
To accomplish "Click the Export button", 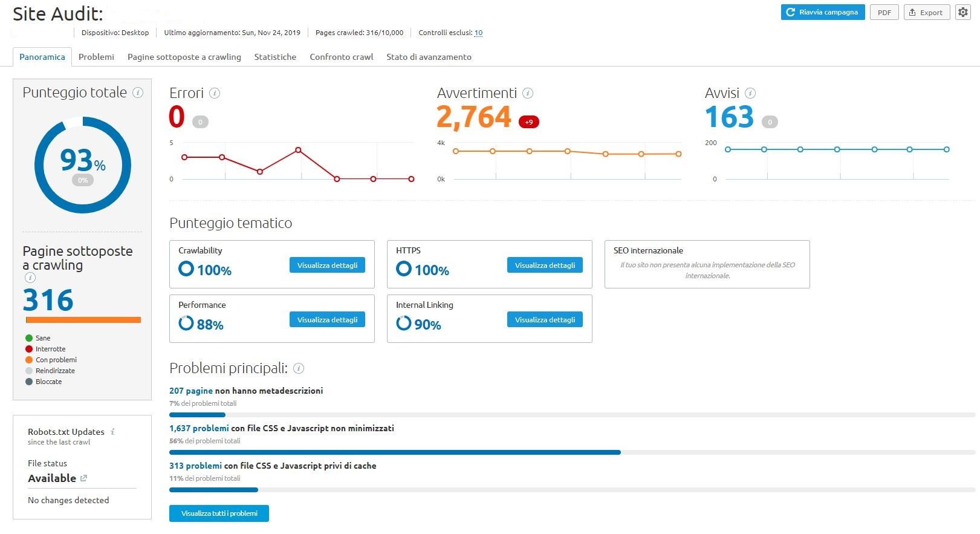I will click(x=927, y=12).
